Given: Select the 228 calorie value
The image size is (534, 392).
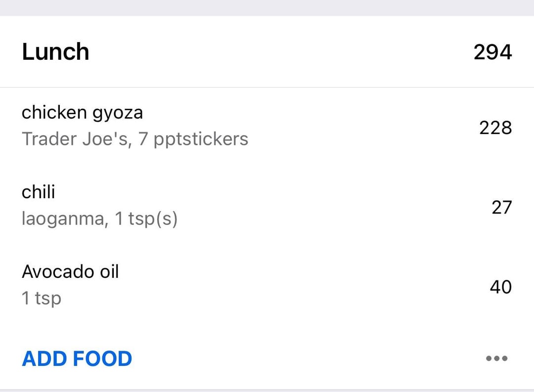Looking at the screenshot, I should pos(495,128).
